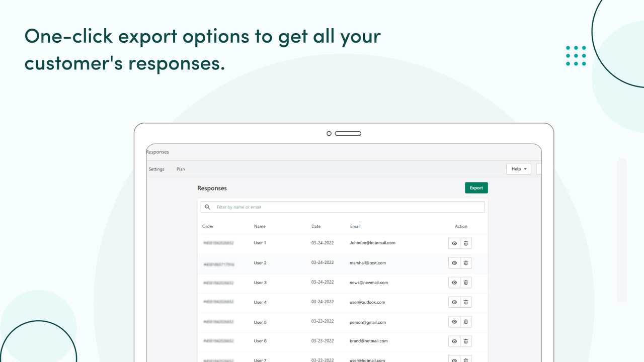Click the eye icon for User 6
This screenshot has height=362, width=644.
(x=454, y=341)
